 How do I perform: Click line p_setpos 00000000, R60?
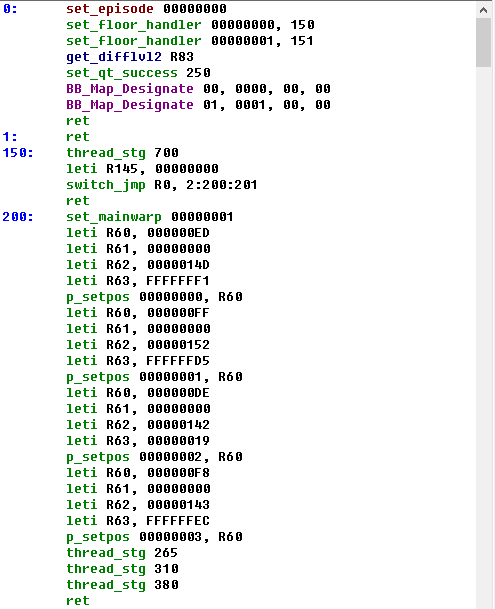coord(154,297)
